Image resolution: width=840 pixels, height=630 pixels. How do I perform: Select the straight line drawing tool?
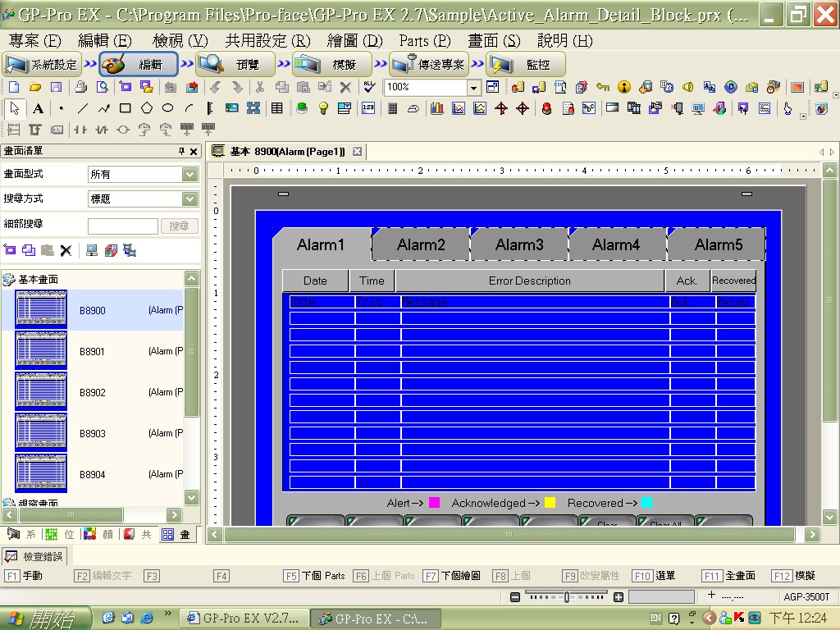point(82,108)
